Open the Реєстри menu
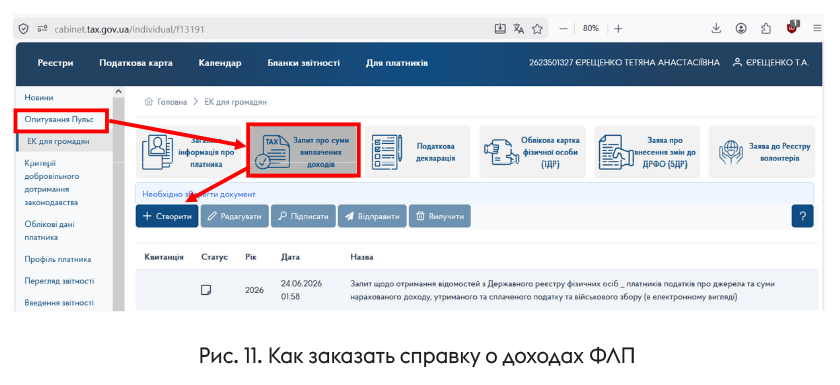Screen dimensions: 840x385 click(x=55, y=63)
